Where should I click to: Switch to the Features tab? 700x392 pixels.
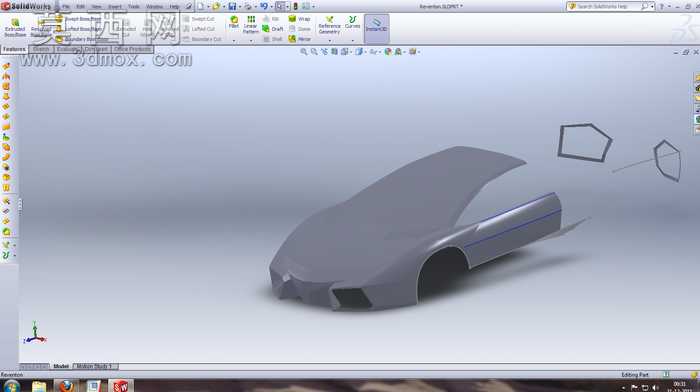14,49
